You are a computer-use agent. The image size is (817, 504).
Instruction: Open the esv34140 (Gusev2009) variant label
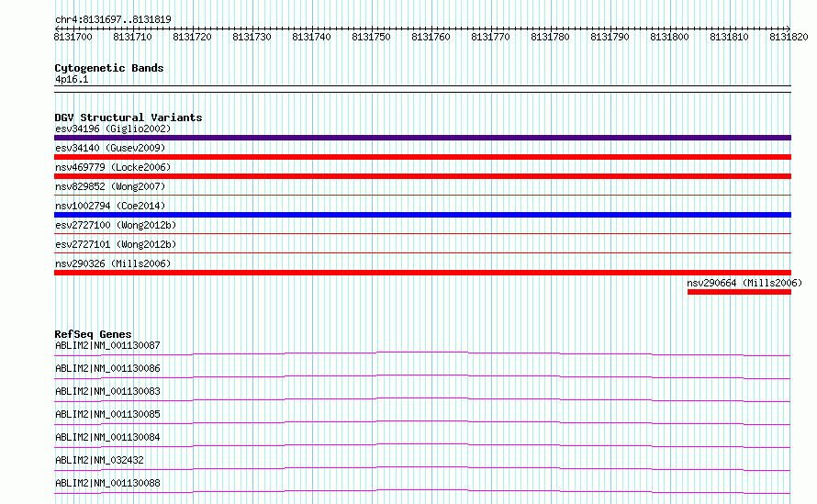coord(110,148)
